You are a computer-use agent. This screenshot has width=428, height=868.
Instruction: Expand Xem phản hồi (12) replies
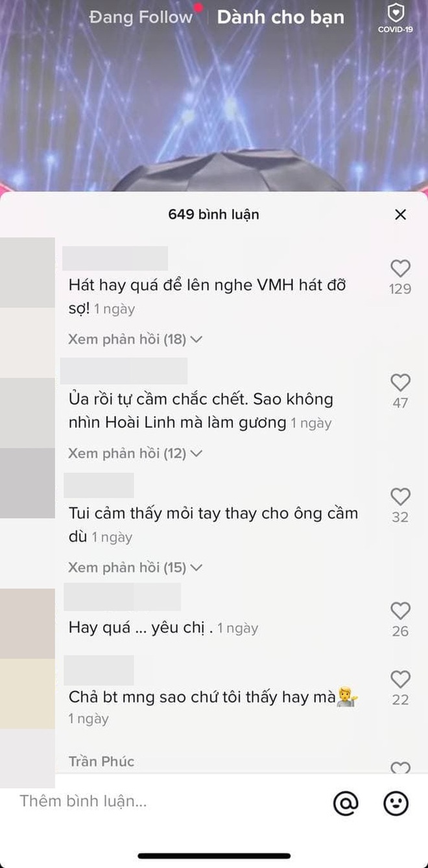tap(135, 453)
